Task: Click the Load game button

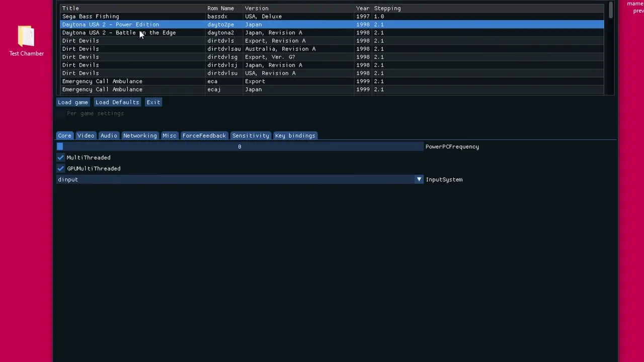Action: point(72,102)
